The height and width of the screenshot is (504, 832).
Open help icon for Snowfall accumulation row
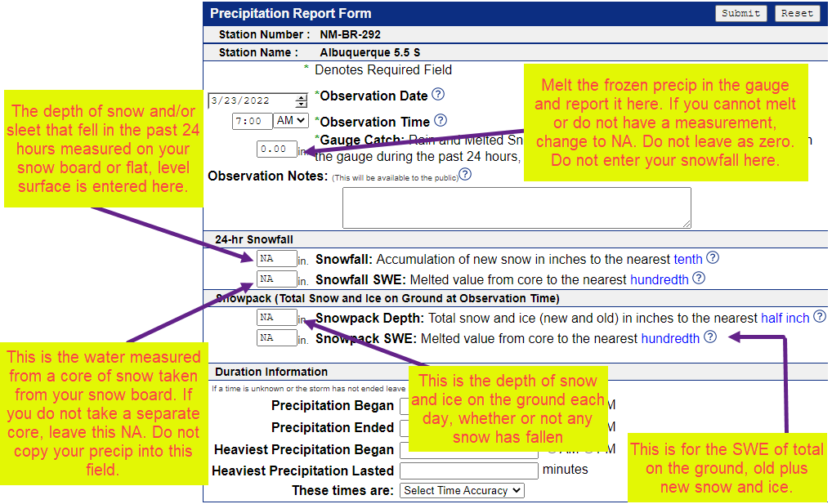[713, 258]
